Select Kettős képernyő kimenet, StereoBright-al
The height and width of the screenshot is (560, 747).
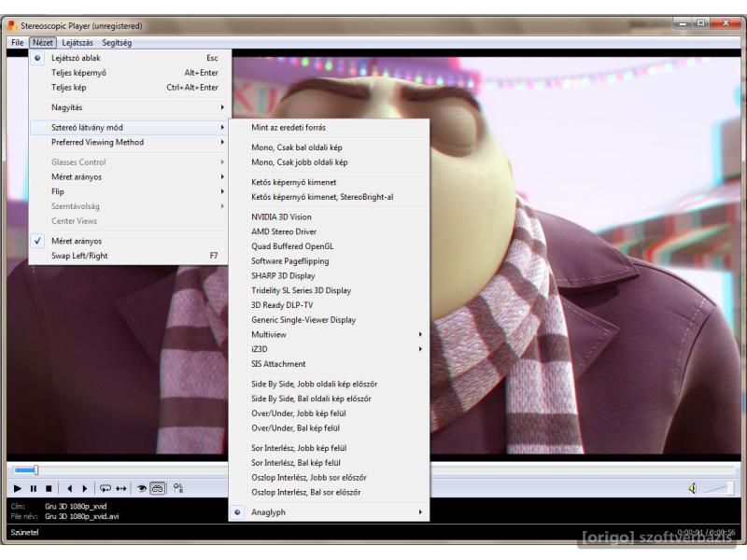pyautogui.click(x=329, y=197)
